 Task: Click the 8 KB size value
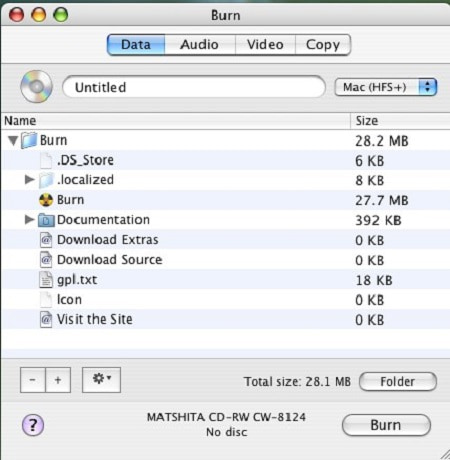point(370,180)
